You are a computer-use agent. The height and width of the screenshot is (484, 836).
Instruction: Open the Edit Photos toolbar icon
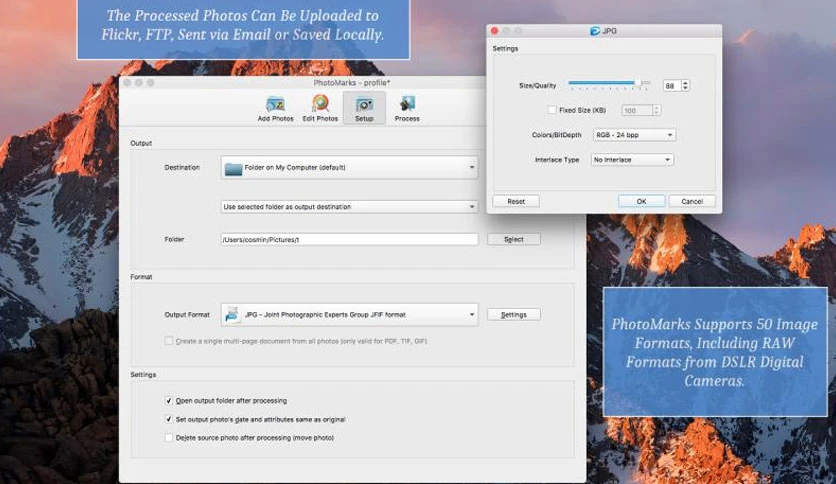click(x=320, y=108)
